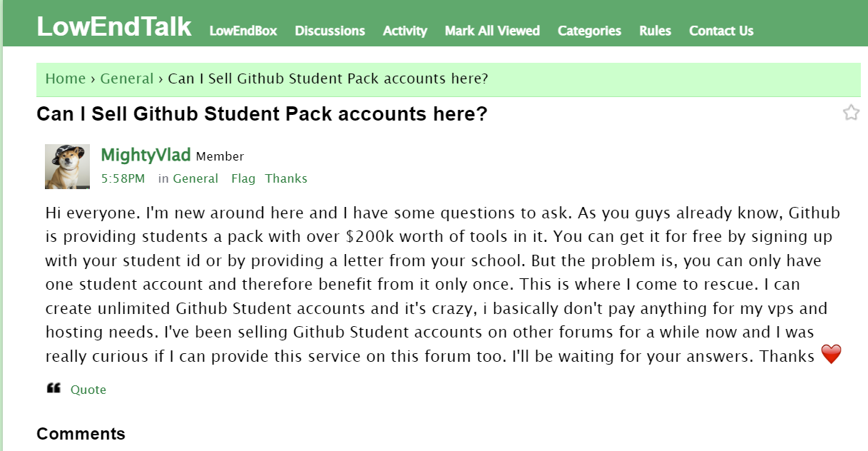Open the LowEndTalk site logo
Screen dimensions: 868x451
point(114,27)
